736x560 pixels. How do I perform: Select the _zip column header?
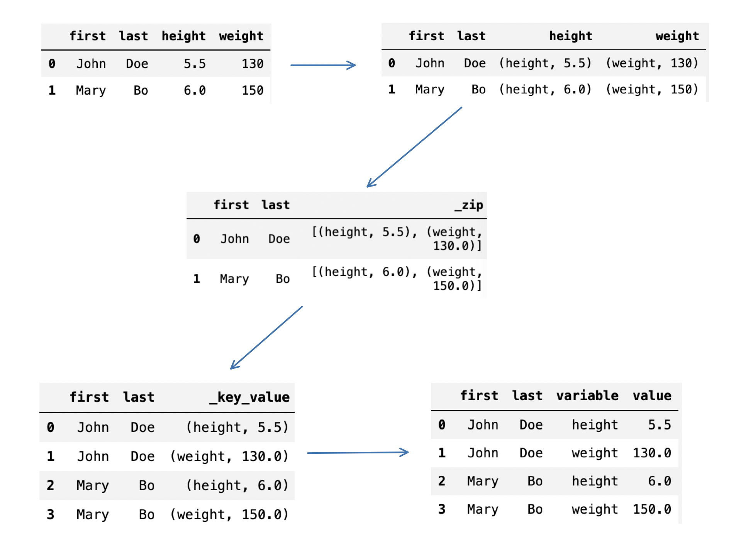click(468, 205)
